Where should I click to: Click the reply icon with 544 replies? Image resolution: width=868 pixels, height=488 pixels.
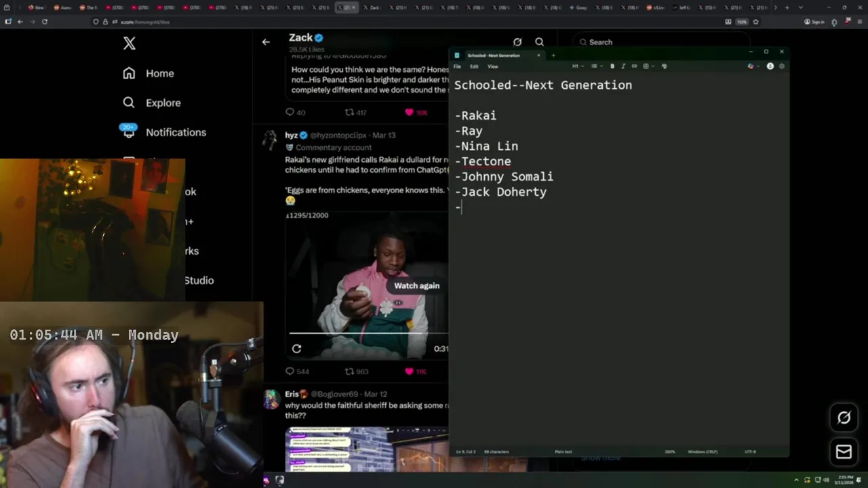(x=290, y=371)
